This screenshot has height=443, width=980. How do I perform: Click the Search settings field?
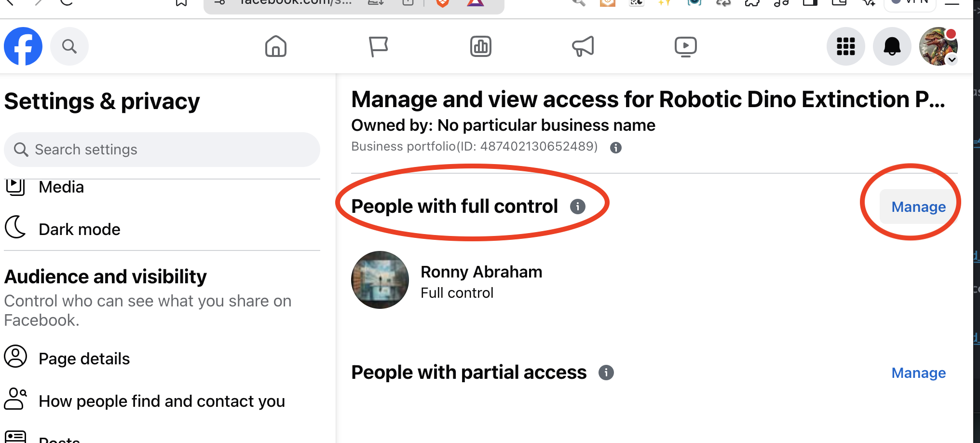(162, 150)
